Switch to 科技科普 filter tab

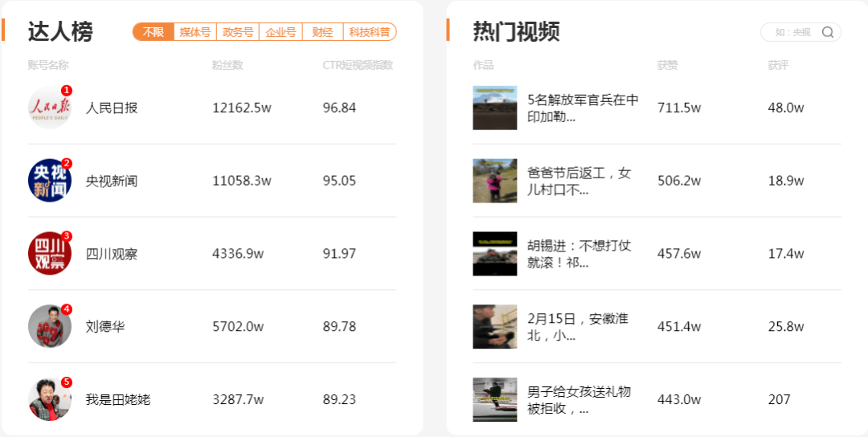click(x=370, y=32)
